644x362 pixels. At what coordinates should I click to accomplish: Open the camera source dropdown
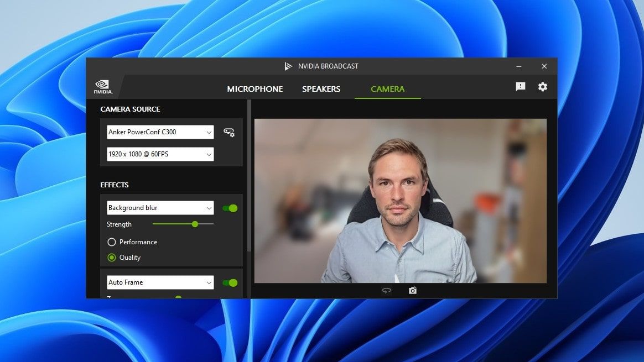point(160,132)
